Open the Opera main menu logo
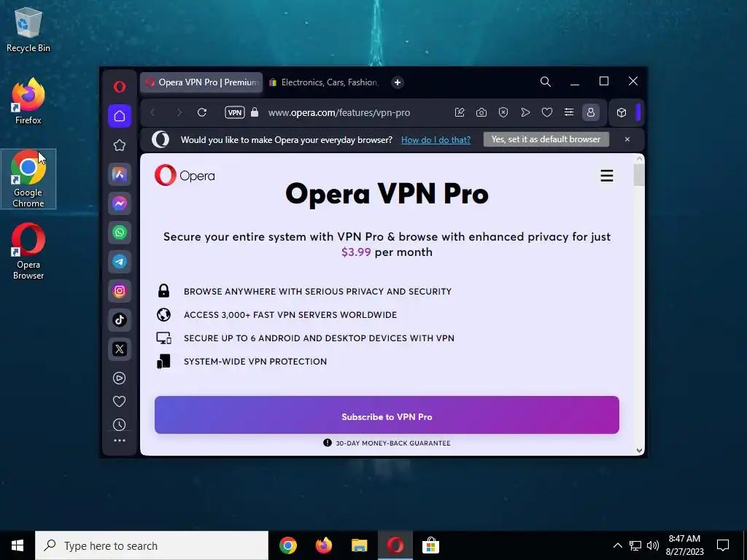 coord(120,86)
